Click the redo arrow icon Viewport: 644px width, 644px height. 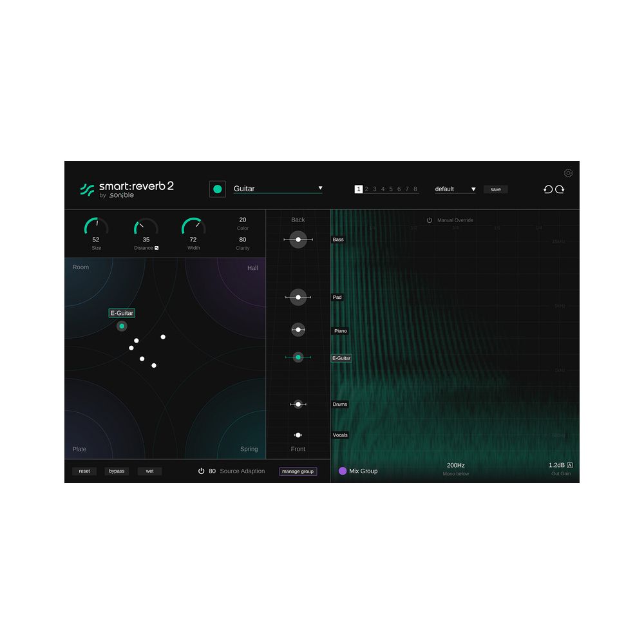(560, 189)
